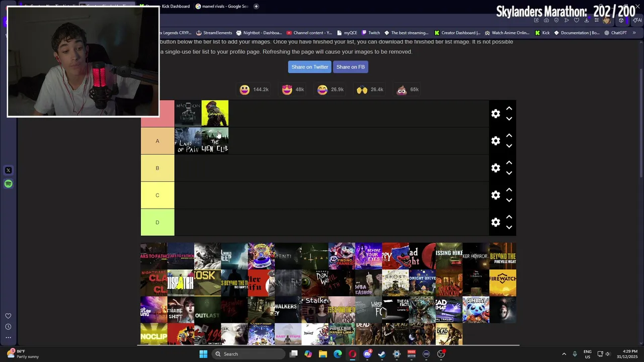Open the Watch Anime Online bookmark
644x362 pixels.
[x=507, y=33]
